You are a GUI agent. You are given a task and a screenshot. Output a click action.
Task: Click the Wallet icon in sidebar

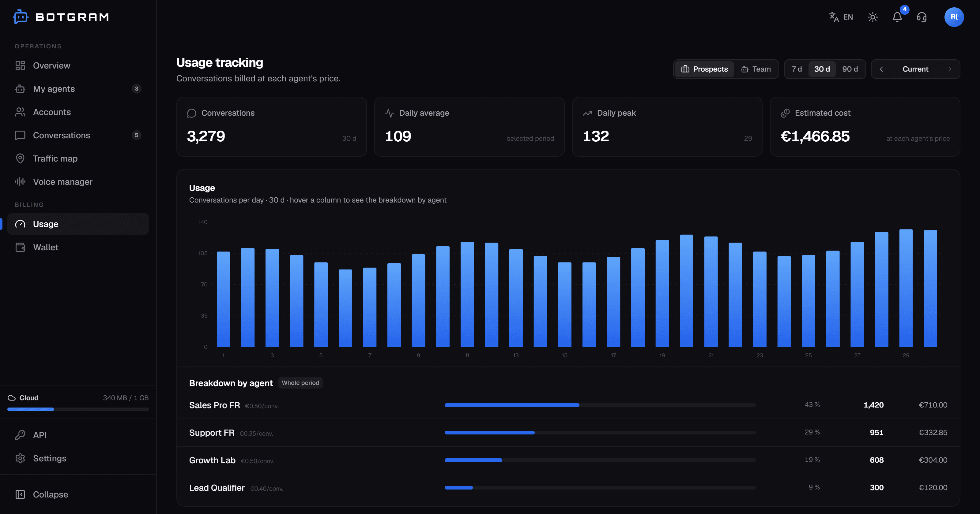20,247
